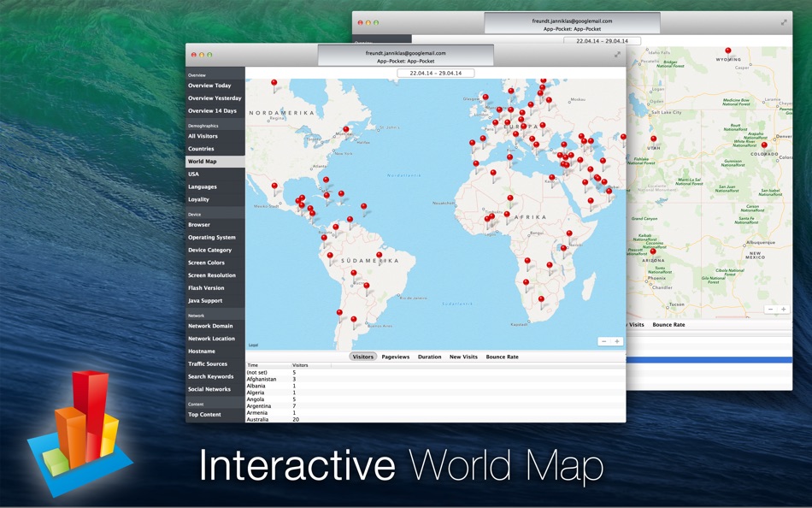Switch to New Visits tab in front window
This screenshot has height=508, width=812.
tap(463, 357)
